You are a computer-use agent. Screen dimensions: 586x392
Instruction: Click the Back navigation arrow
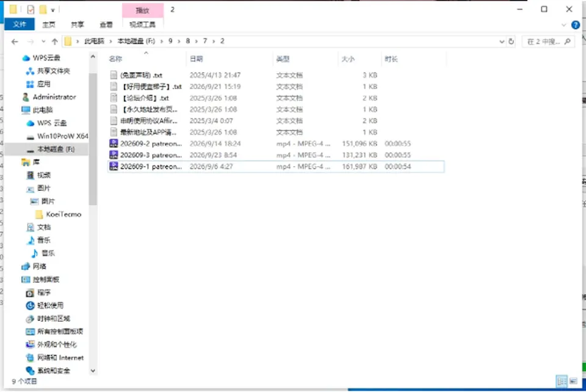(15, 42)
